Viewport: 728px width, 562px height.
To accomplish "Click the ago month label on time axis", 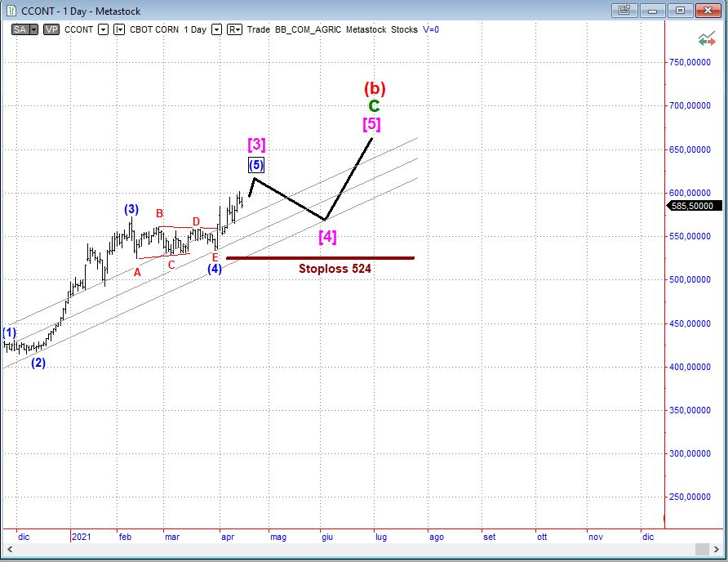I will pyautogui.click(x=437, y=537).
